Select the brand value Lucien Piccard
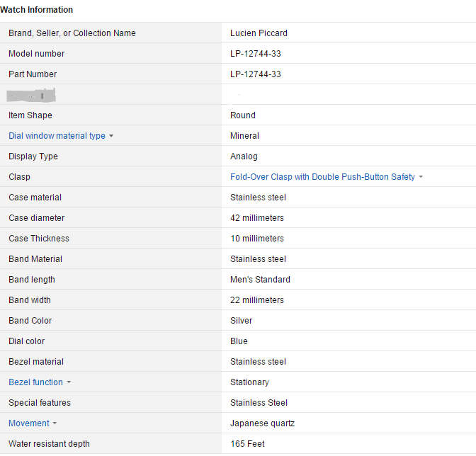476x456 pixels. (x=259, y=33)
